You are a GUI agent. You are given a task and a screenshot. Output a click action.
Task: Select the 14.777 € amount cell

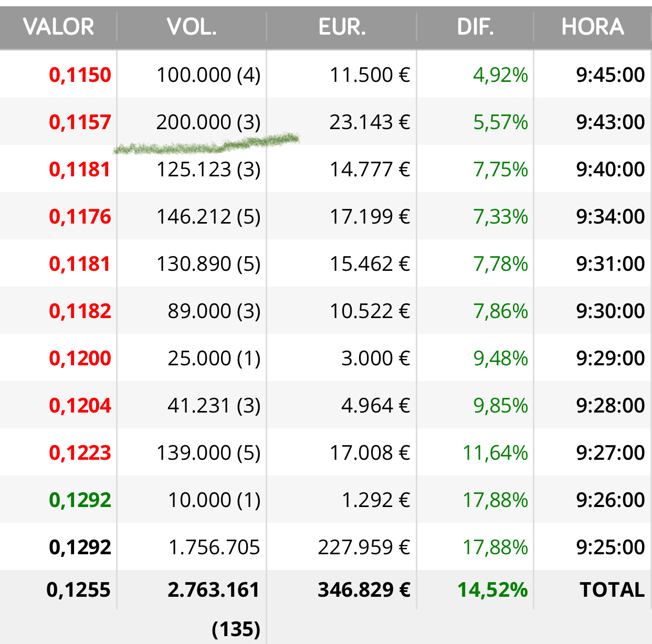[x=370, y=170]
